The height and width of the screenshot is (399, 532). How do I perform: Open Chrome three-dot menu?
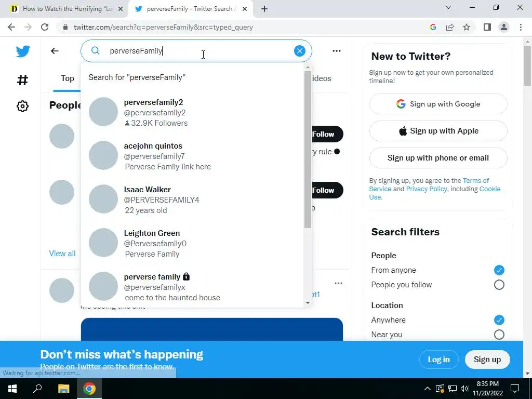tap(521, 27)
